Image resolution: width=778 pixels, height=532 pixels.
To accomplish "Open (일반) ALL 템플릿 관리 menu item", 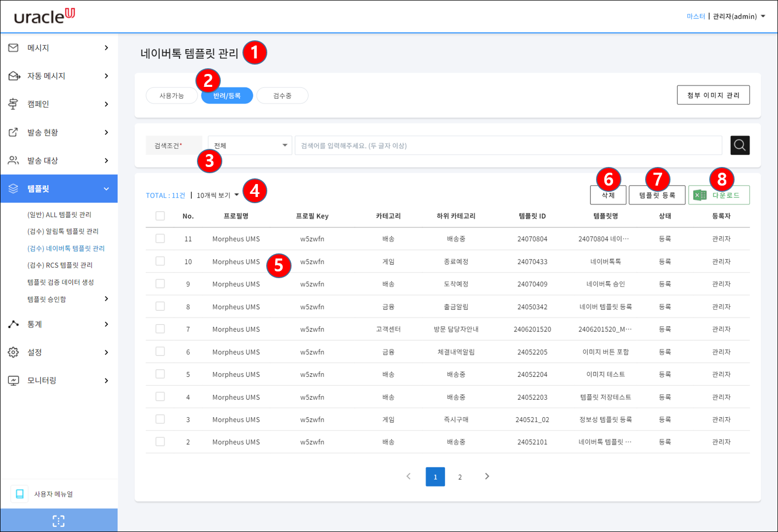I will 59,215.
